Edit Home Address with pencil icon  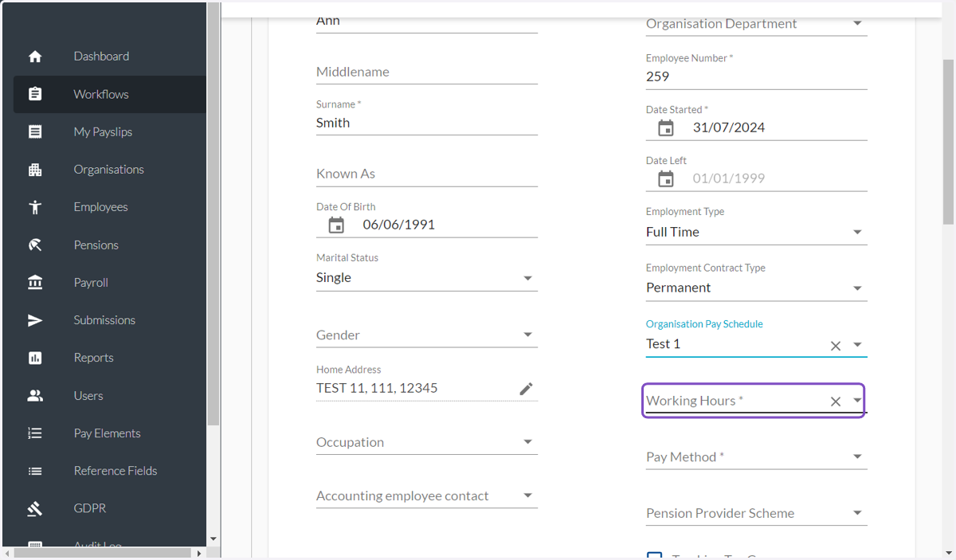pyautogui.click(x=526, y=389)
